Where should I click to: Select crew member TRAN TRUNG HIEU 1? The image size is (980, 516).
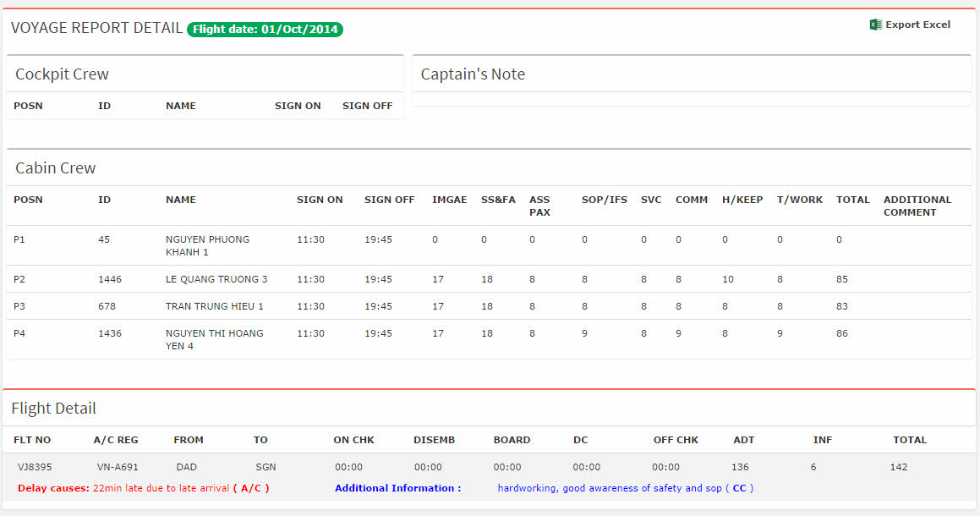click(x=214, y=306)
